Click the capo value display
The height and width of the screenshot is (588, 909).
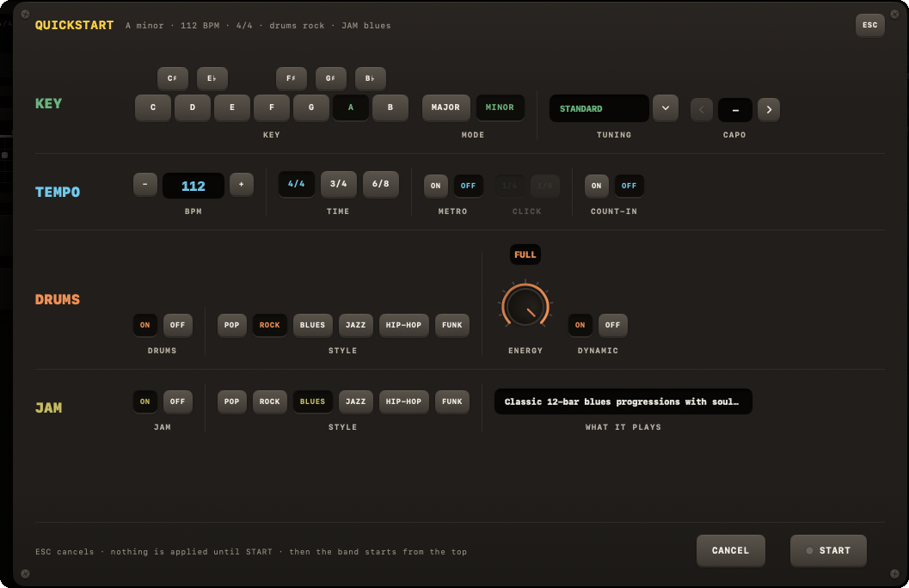point(735,109)
